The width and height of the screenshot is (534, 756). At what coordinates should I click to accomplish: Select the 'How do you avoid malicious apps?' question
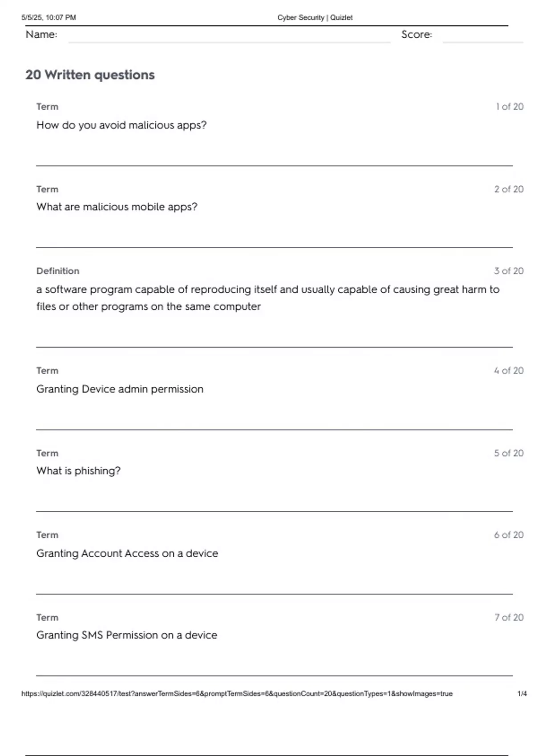[121, 125]
